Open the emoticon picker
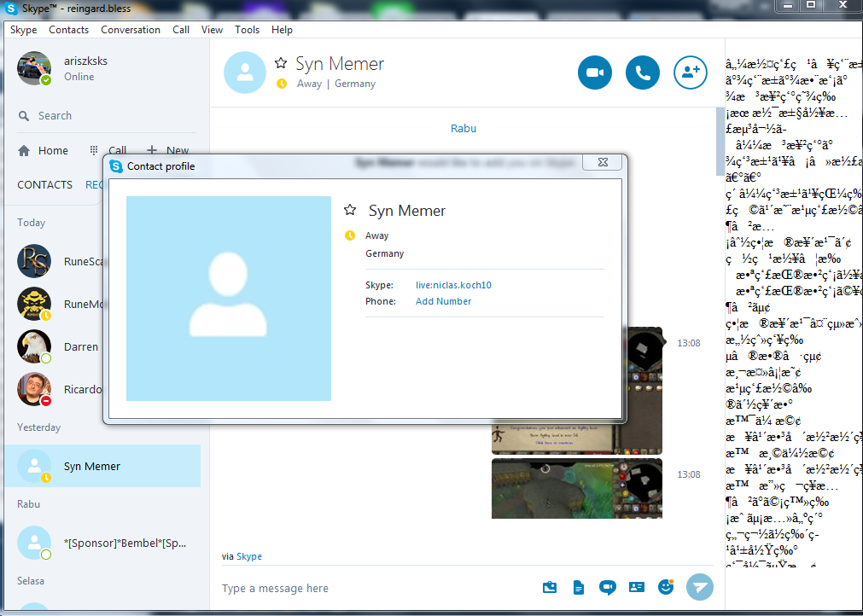This screenshot has width=863, height=616. click(666, 587)
